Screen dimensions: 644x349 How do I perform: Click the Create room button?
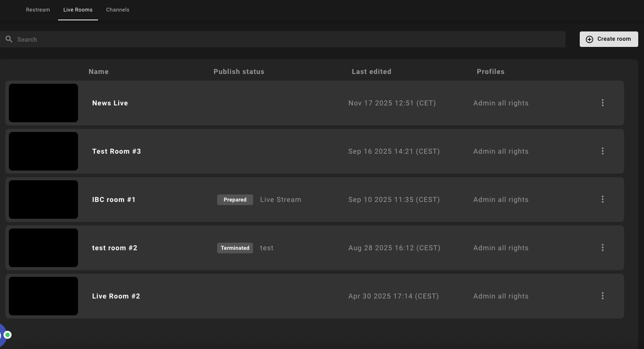609,39
